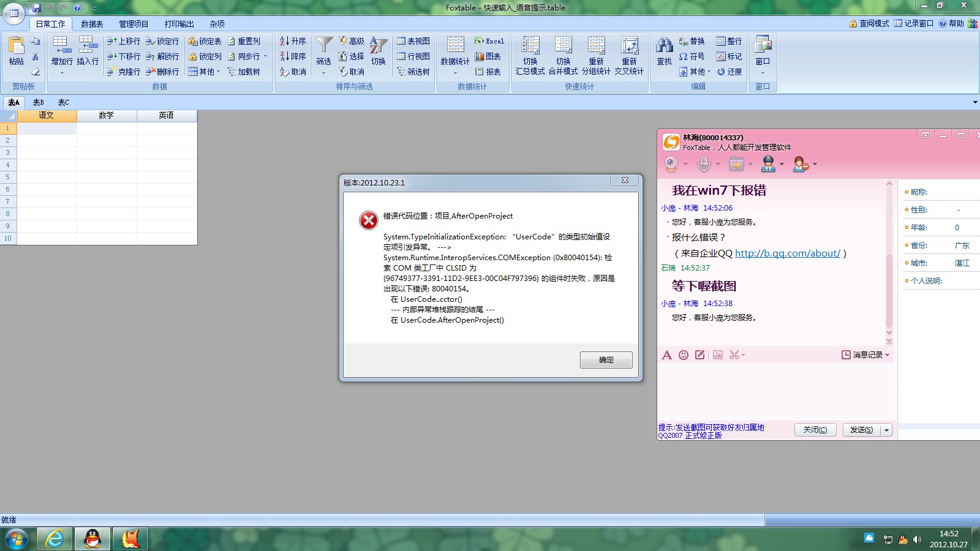Sort descending with 降序

(293, 56)
